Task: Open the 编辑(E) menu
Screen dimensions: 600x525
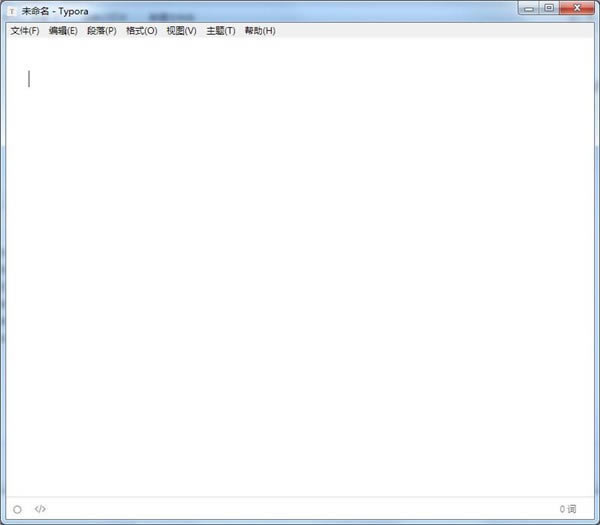Action: click(x=63, y=31)
